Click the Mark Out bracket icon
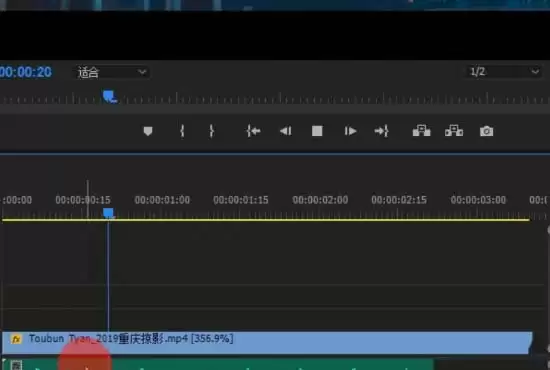 (212, 131)
